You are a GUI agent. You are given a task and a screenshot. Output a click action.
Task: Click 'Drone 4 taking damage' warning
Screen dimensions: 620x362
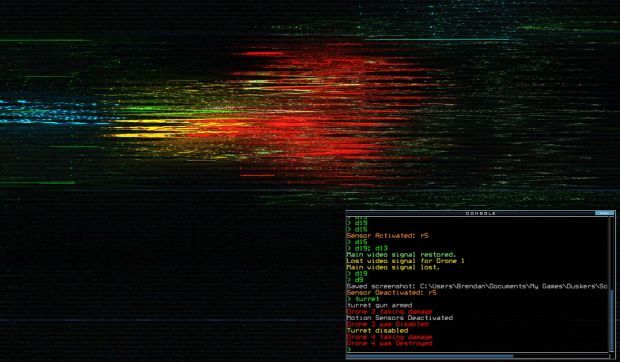389,337
